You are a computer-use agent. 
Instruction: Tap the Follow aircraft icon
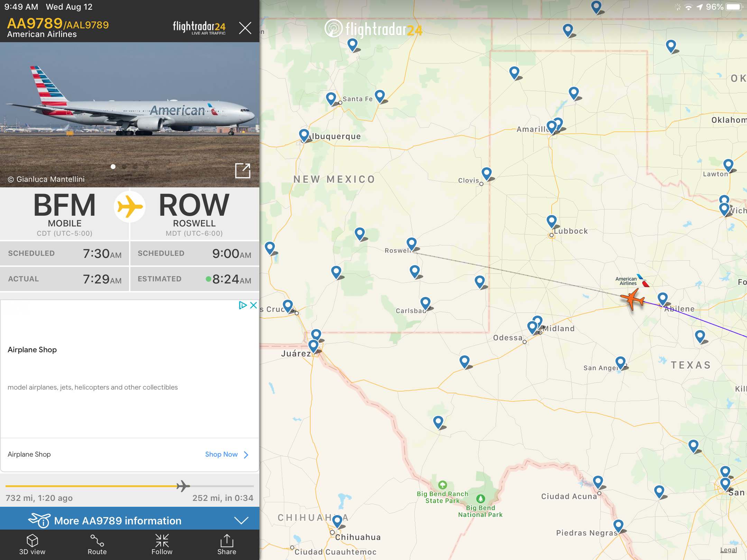coord(162,541)
